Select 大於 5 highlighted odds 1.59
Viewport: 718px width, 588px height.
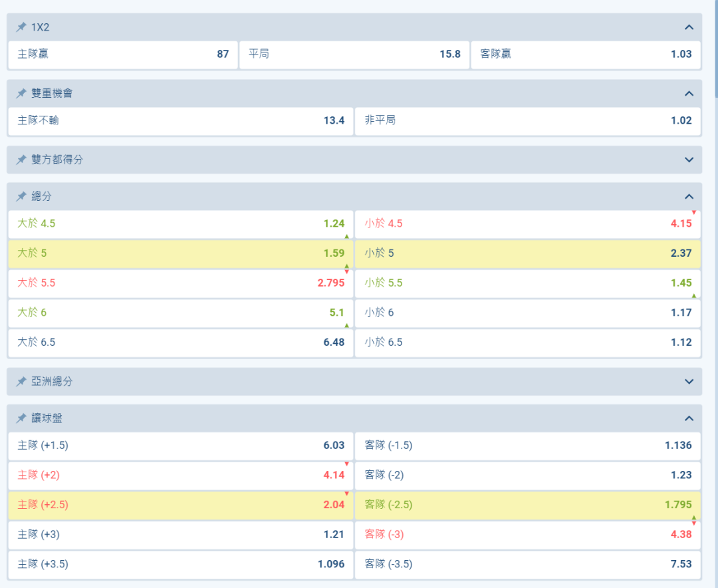click(x=180, y=253)
